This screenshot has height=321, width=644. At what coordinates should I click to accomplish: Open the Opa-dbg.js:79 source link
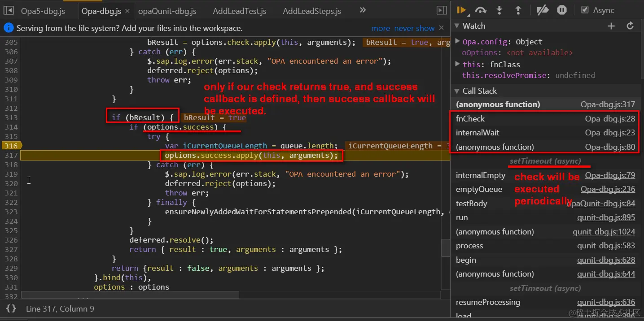(x=610, y=175)
